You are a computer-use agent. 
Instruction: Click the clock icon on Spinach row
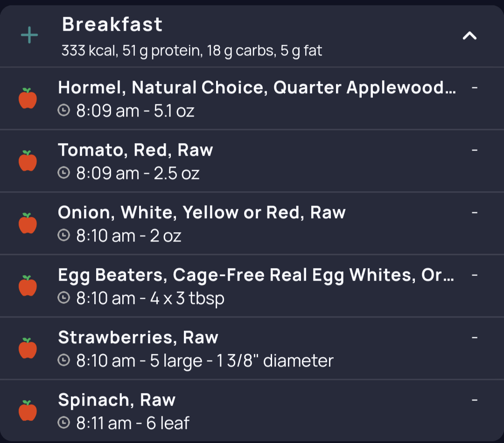(x=63, y=422)
